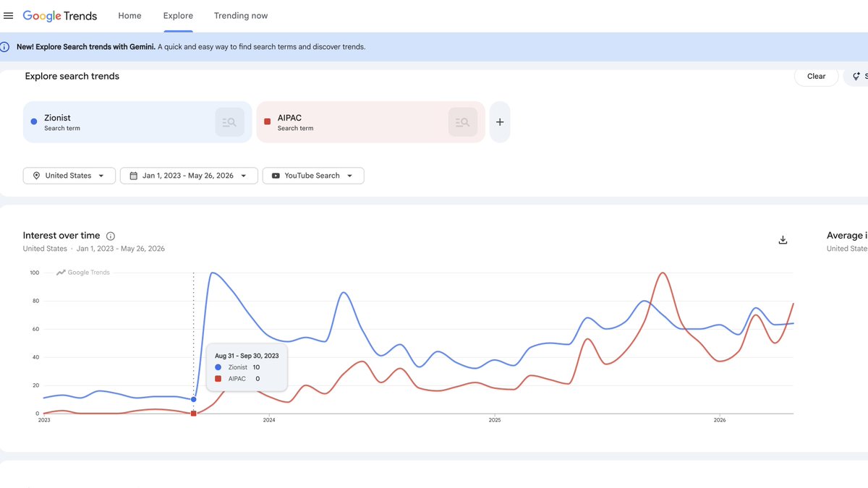
Task: Select the Explore tab
Action: (x=178, y=15)
